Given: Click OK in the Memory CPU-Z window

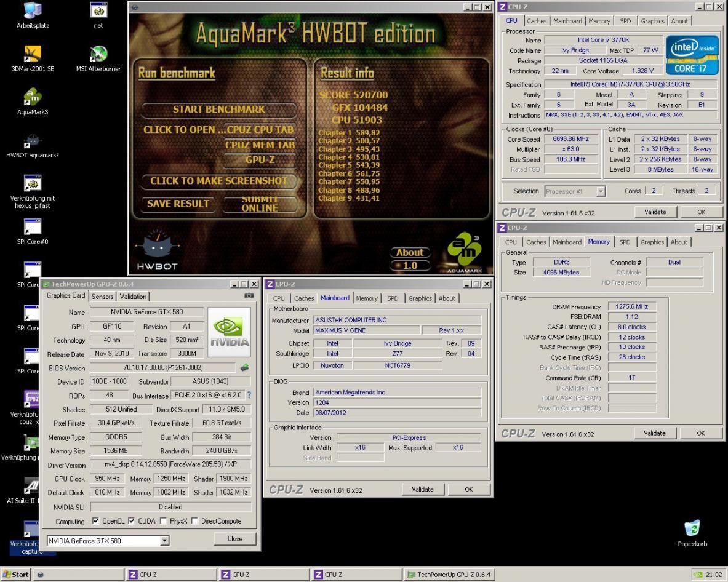Looking at the screenshot, I should click(700, 433).
